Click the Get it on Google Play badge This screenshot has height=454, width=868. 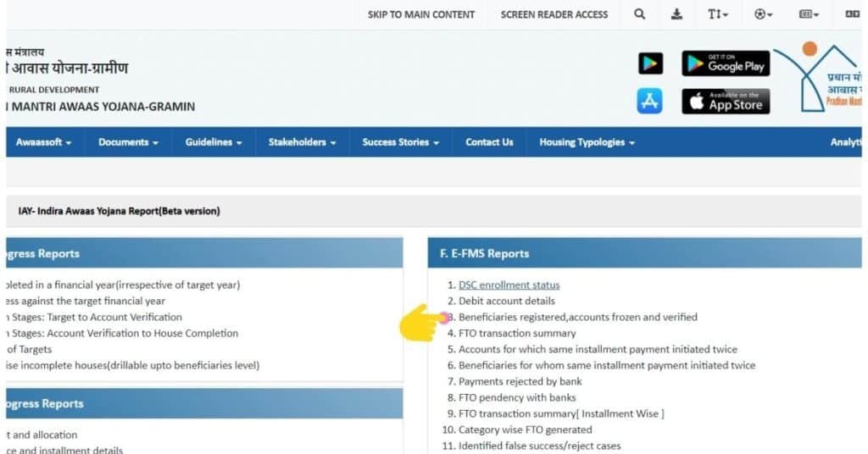click(726, 64)
